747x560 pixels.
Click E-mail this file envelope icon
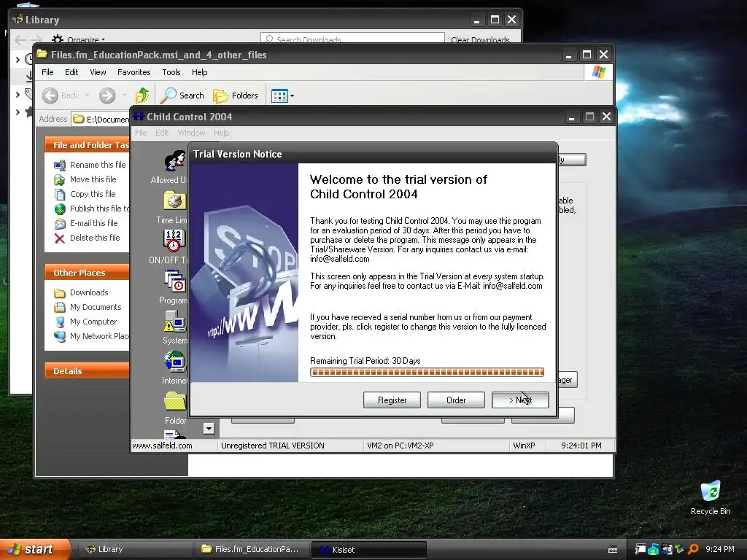(60, 223)
